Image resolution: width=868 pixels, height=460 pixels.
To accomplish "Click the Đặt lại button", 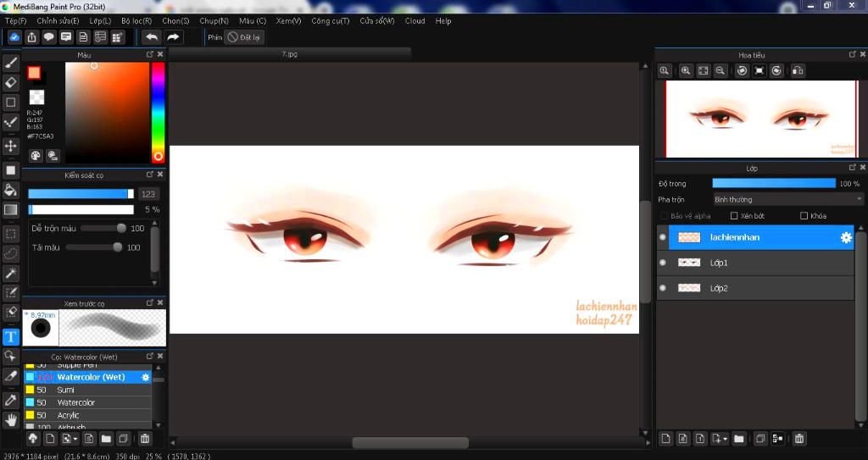I will pyautogui.click(x=243, y=37).
